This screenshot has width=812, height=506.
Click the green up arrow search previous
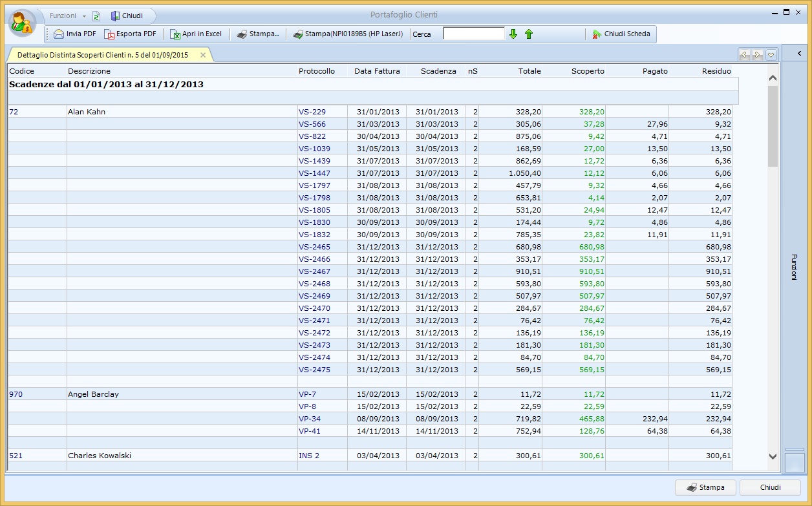[x=529, y=34]
